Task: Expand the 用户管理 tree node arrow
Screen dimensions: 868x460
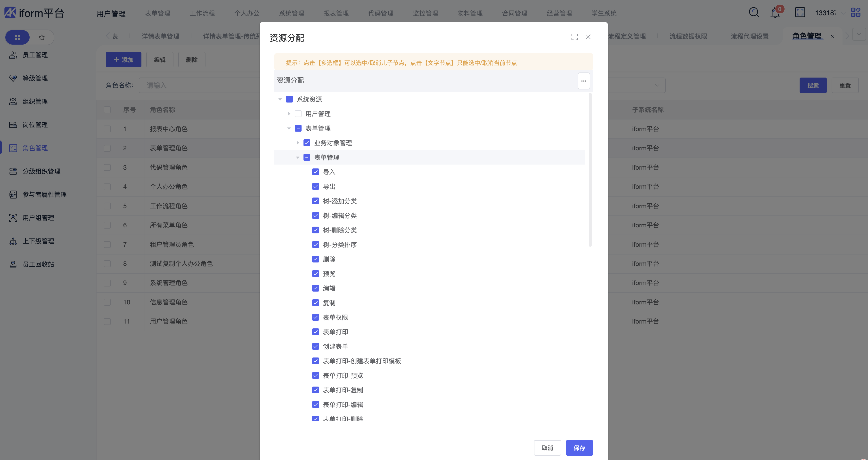Action: 289,114
